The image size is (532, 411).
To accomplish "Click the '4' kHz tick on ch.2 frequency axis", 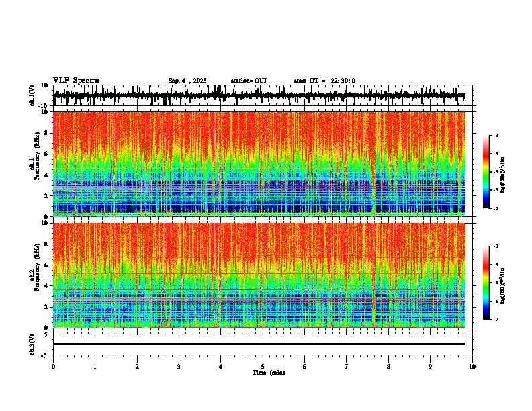I will [47, 286].
